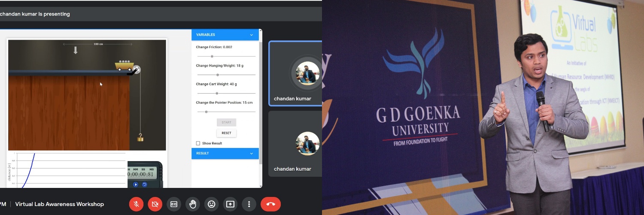644x215 pixels.
Task: Leave the call with the red hang-up button
Action: tap(270, 204)
